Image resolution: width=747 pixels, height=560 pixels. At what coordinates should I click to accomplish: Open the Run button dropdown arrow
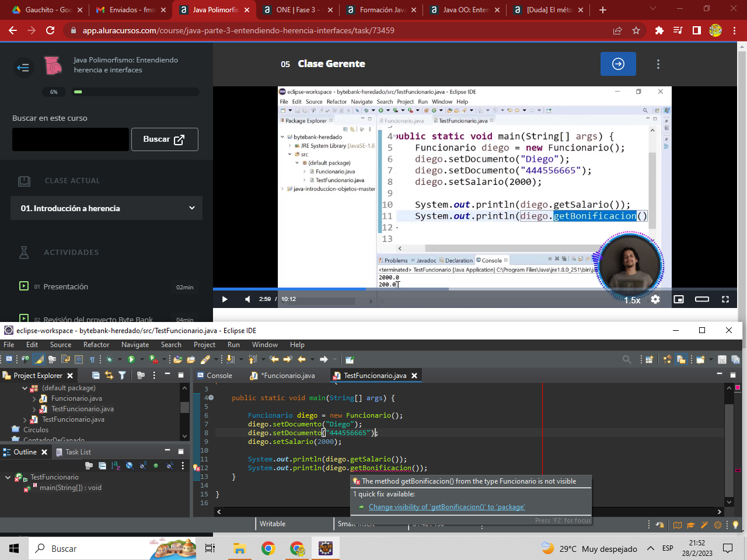click(x=142, y=359)
